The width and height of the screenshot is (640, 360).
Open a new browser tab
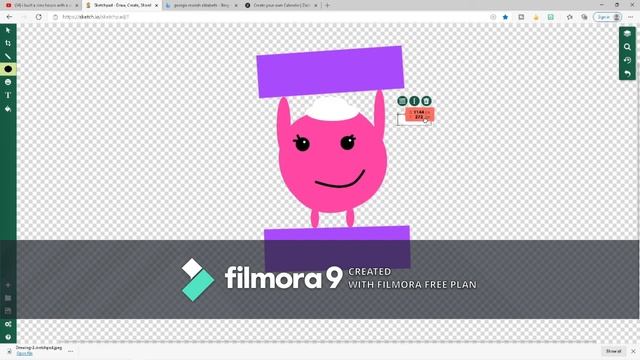pos(327,5)
